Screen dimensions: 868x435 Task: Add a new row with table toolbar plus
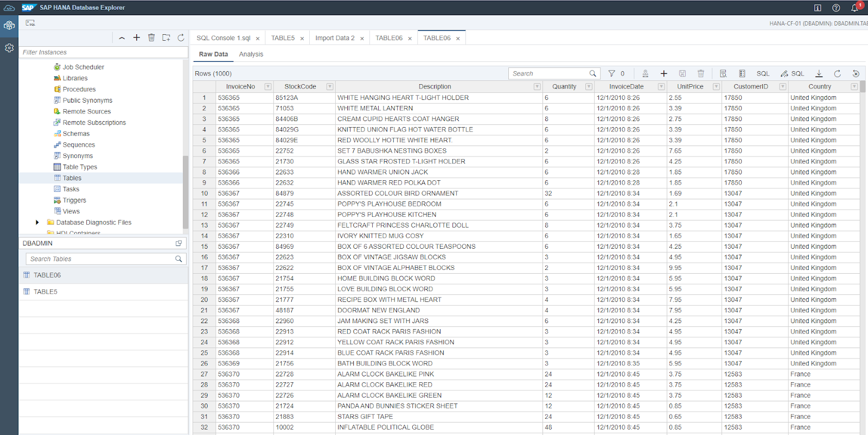(x=663, y=73)
